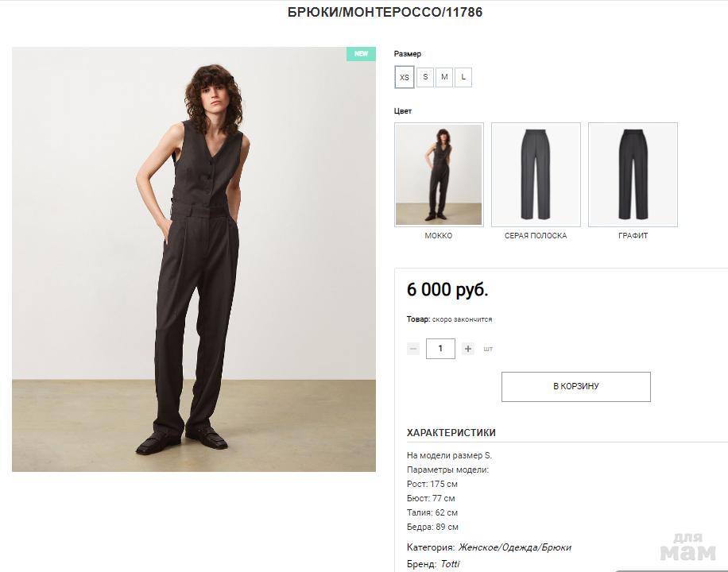
Task: Select size S
Action: 425,77
